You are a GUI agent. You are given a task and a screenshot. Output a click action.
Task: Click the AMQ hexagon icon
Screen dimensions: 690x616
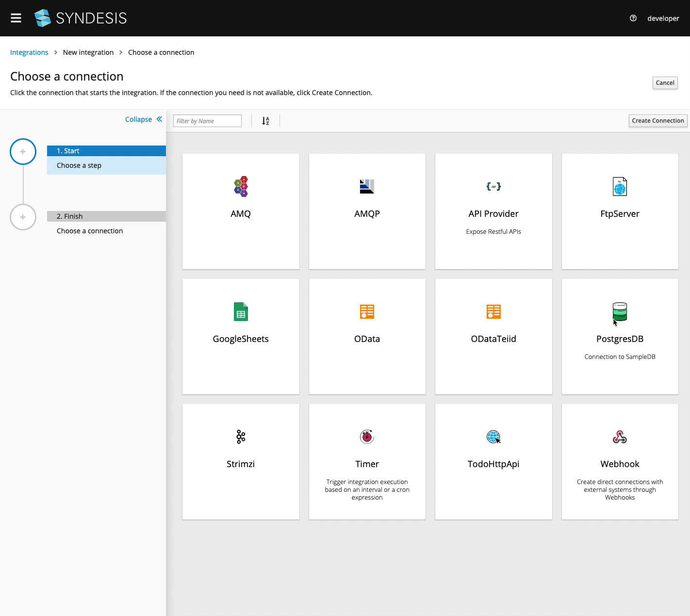[x=241, y=187]
